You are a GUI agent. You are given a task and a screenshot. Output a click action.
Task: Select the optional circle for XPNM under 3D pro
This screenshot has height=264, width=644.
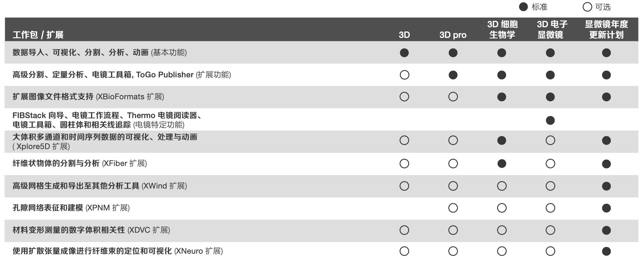[x=453, y=208]
